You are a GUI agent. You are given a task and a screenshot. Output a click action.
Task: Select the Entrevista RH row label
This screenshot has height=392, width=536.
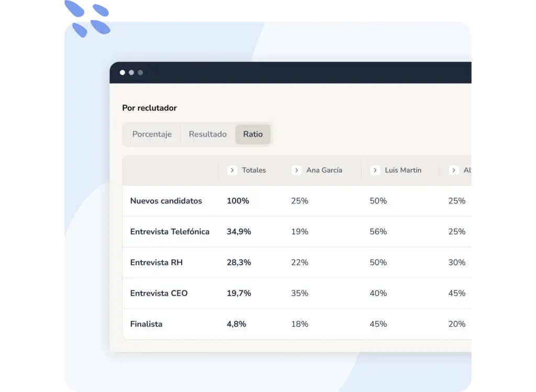(156, 263)
